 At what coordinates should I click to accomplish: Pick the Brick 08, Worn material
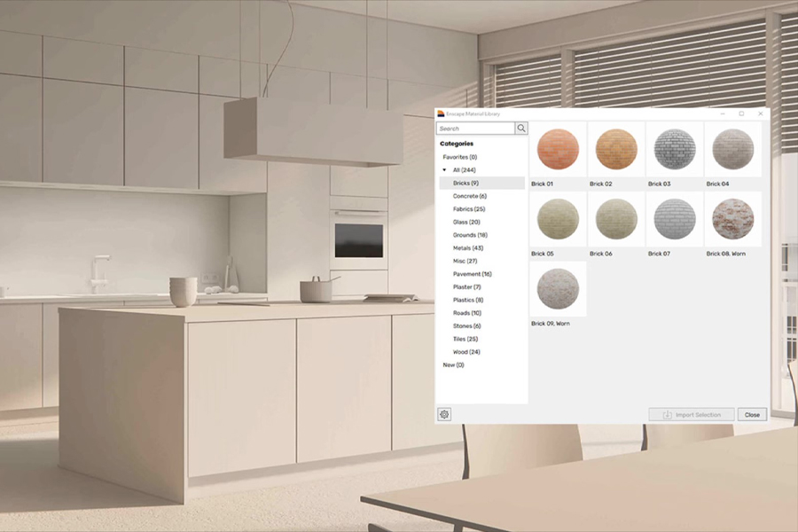pos(733,219)
